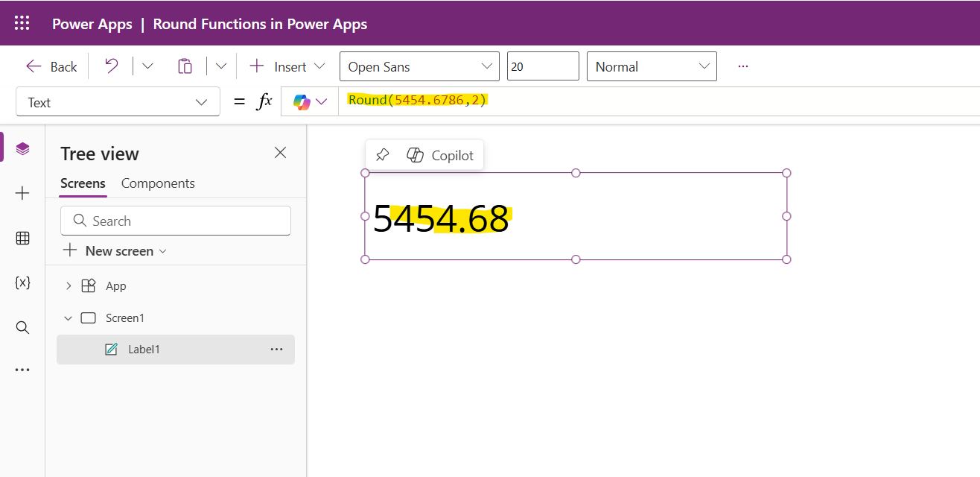The image size is (980, 477).
Task: Click New screen in the Tree view
Action: 115,250
